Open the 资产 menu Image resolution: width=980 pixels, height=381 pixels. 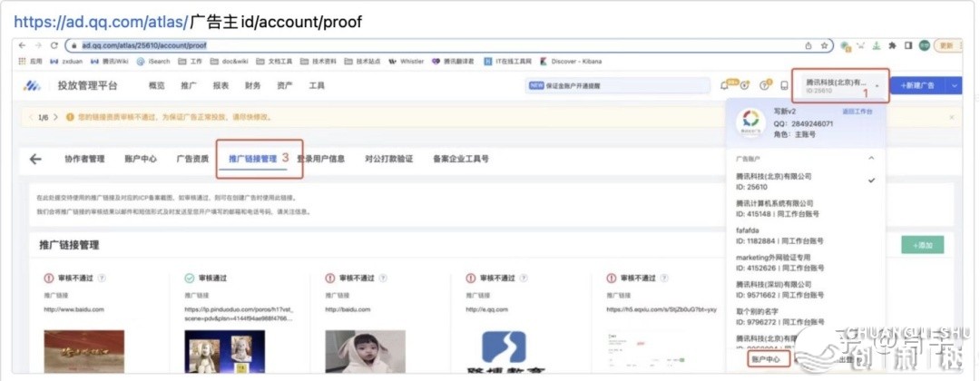284,85
